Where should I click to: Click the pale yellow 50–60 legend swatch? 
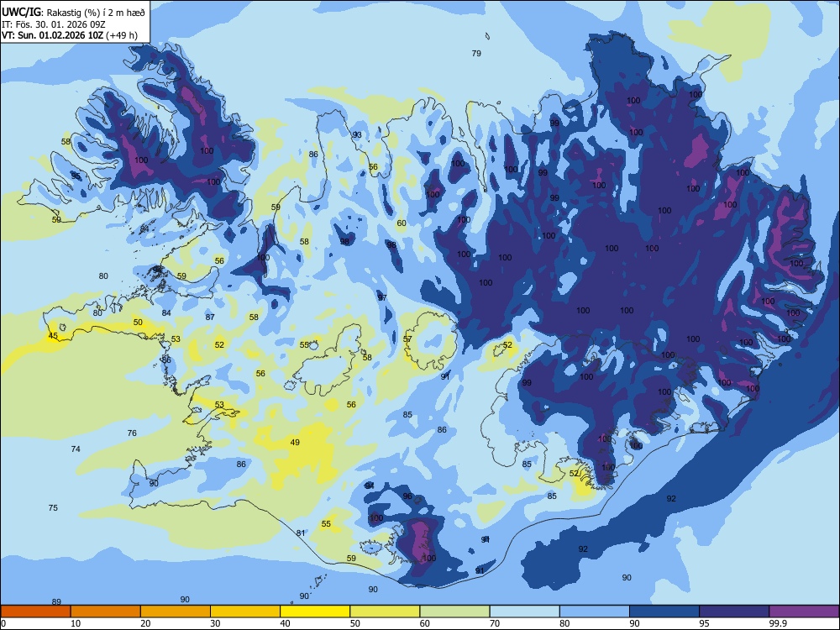click(385, 612)
